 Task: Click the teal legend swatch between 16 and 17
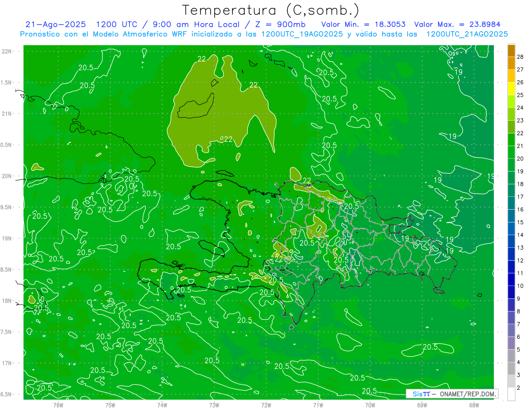coord(512,203)
